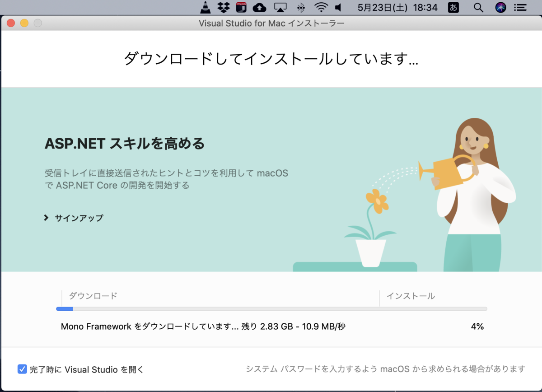The width and height of the screenshot is (542, 392).
Task: Click the サインアップ link
Action: pos(78,217)
